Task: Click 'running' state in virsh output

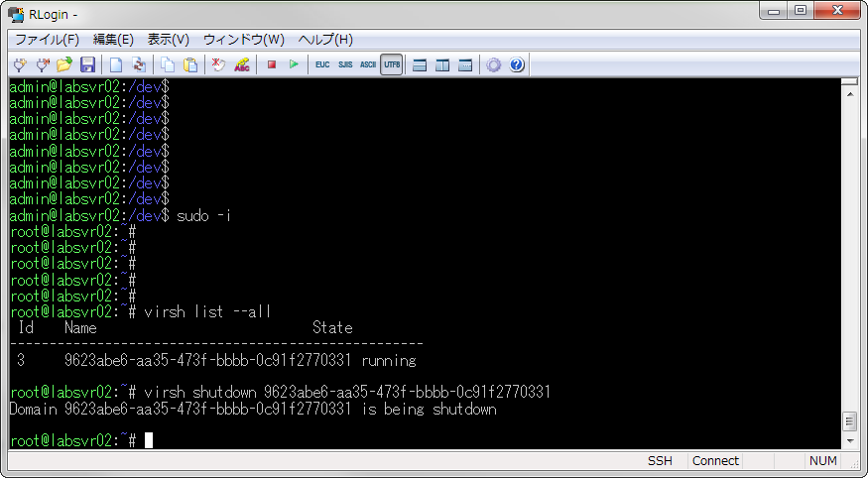Action: coord(389,361)
